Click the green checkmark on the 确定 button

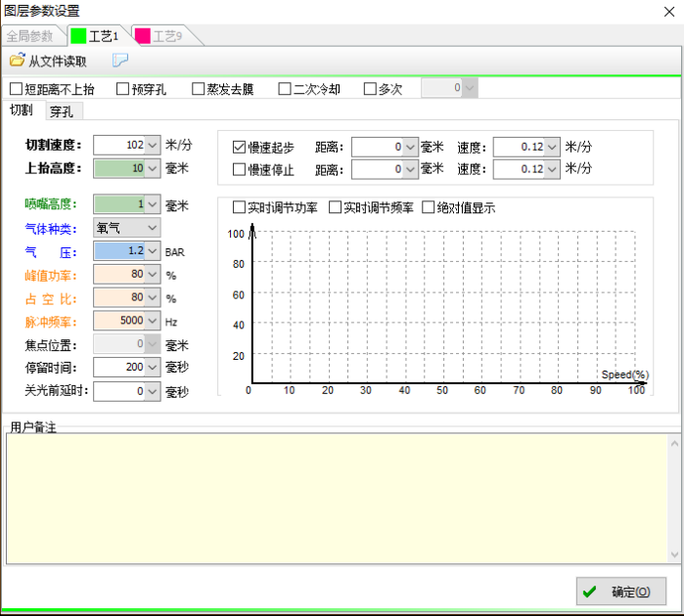[x=589, y=592]
